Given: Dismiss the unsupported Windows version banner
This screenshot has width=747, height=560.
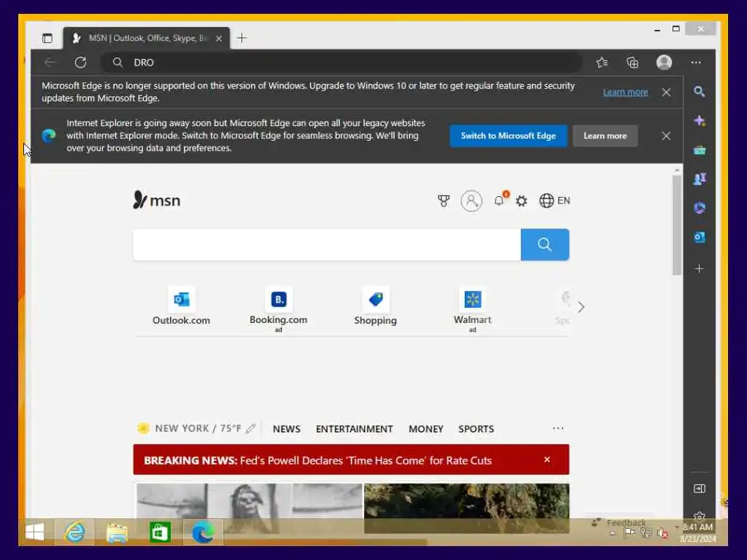Looking at the screenshot, I should (x=666, y=93).
